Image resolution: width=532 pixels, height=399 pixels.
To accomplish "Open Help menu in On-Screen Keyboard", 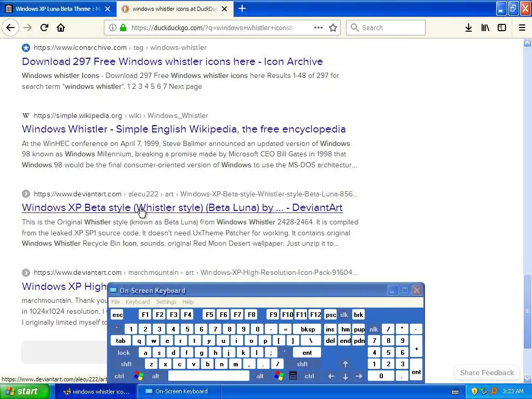I will point(188,302).
